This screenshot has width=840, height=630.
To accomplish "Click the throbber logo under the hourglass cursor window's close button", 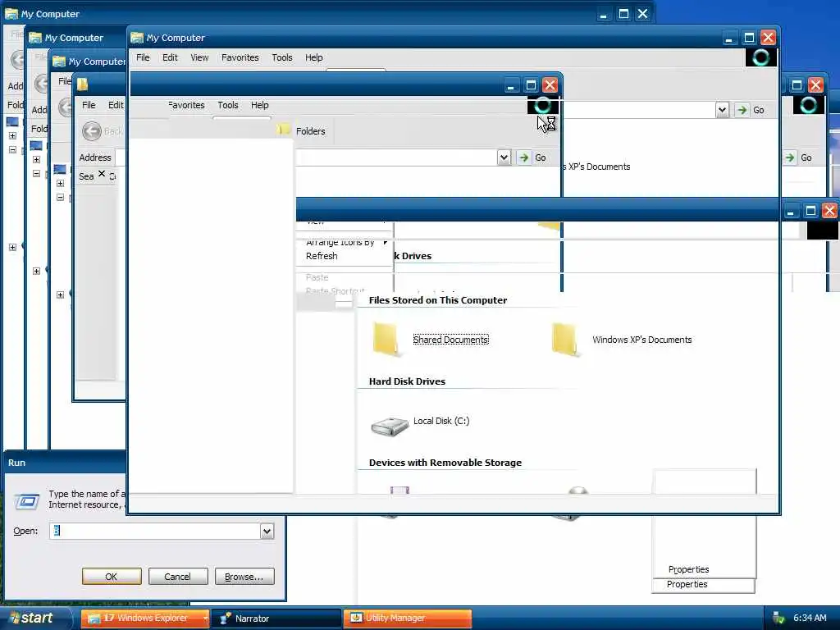I will (x=542, y=106).
